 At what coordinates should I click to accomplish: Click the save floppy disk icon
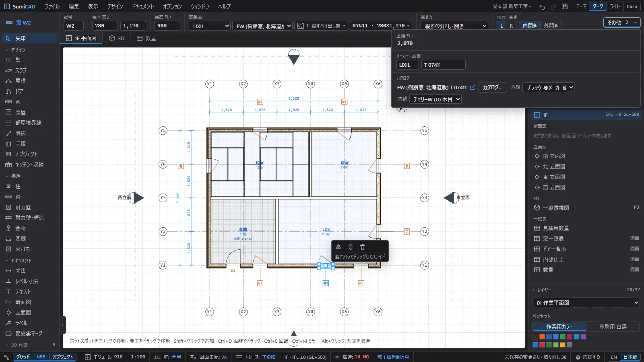[565, 6]
